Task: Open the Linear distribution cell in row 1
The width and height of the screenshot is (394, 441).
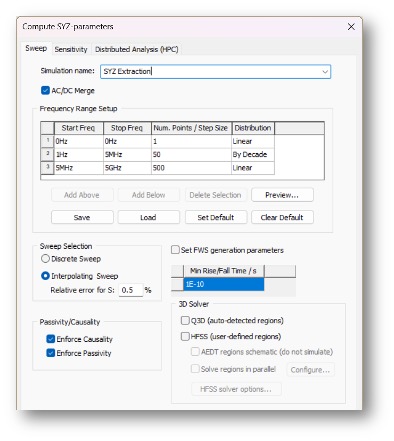Action: click(253, 141)
